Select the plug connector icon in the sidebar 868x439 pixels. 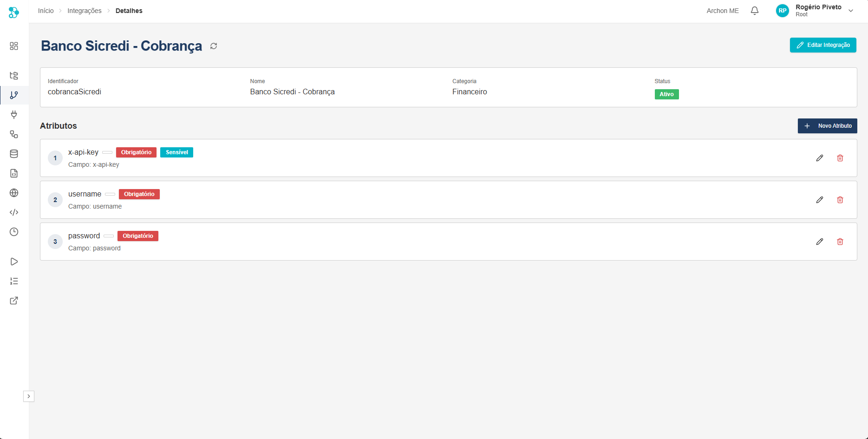click(x=14, y=115)
